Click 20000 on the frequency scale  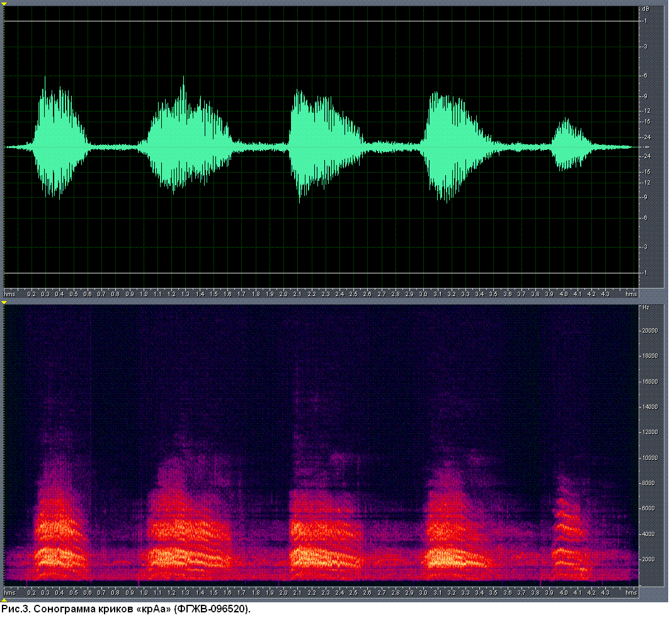coord(650,330)
